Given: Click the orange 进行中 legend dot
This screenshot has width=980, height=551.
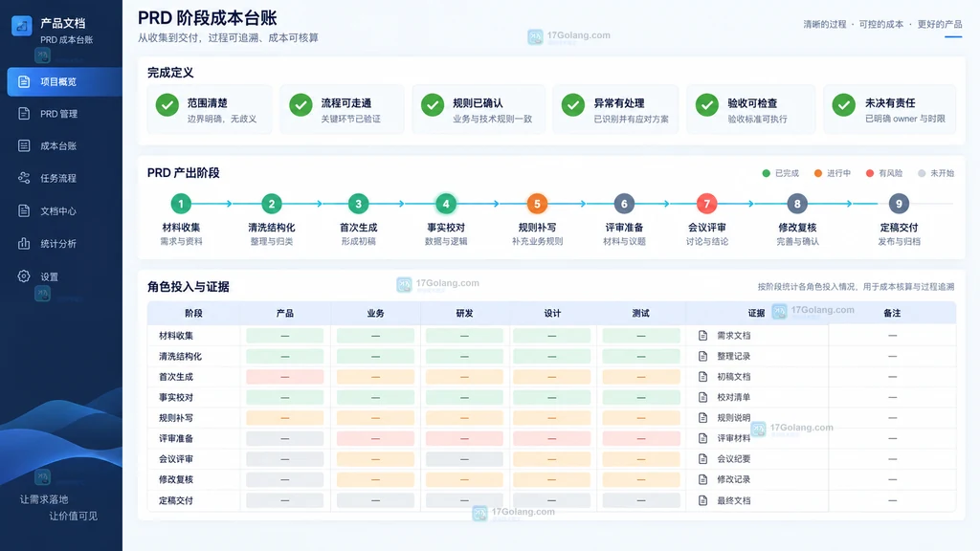Looking at the screenshot, I should pyautogui.click(x=818, y=174).
